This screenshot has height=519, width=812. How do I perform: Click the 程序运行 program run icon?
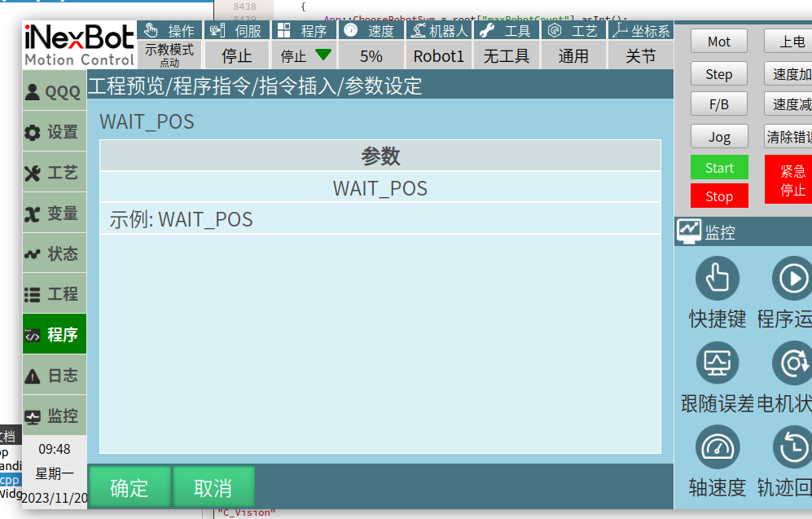tap(792, 279)
